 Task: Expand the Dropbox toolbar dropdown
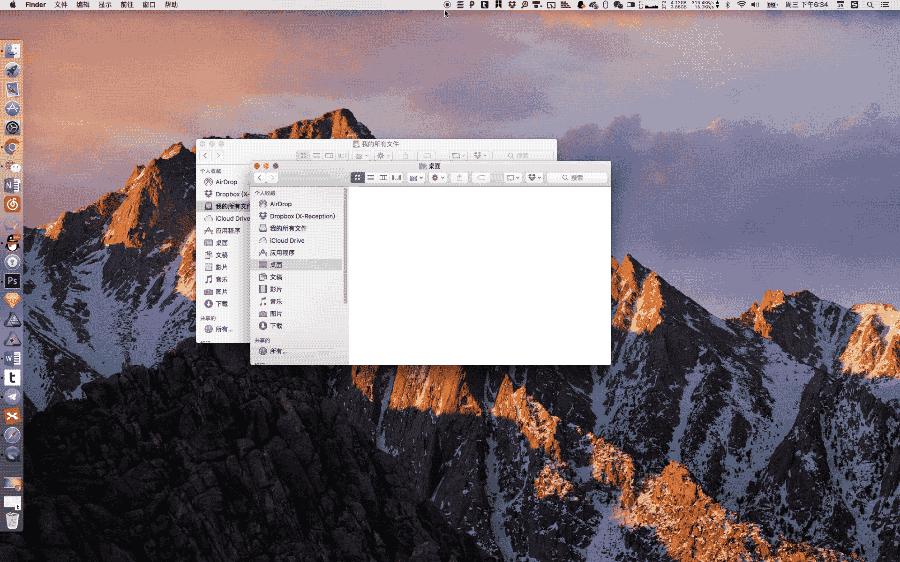pos(535,177)
